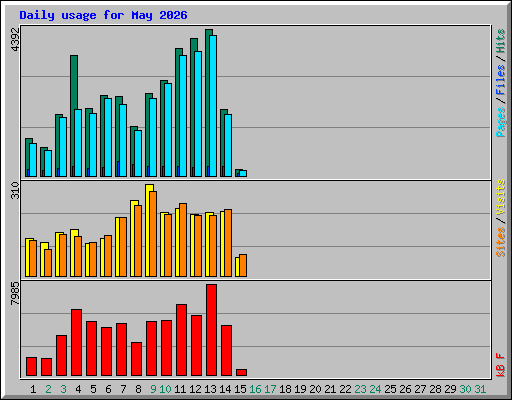Click the red KB bar for day 1

(31, 367)
